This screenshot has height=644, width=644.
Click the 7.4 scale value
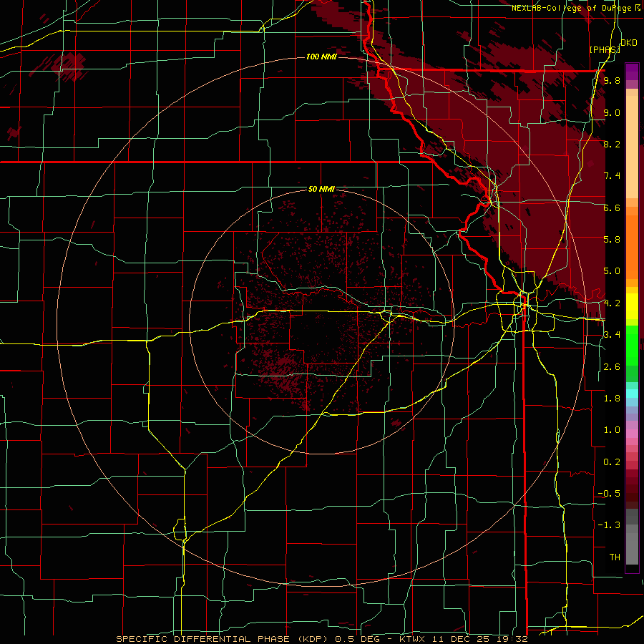tap(612, 176)
